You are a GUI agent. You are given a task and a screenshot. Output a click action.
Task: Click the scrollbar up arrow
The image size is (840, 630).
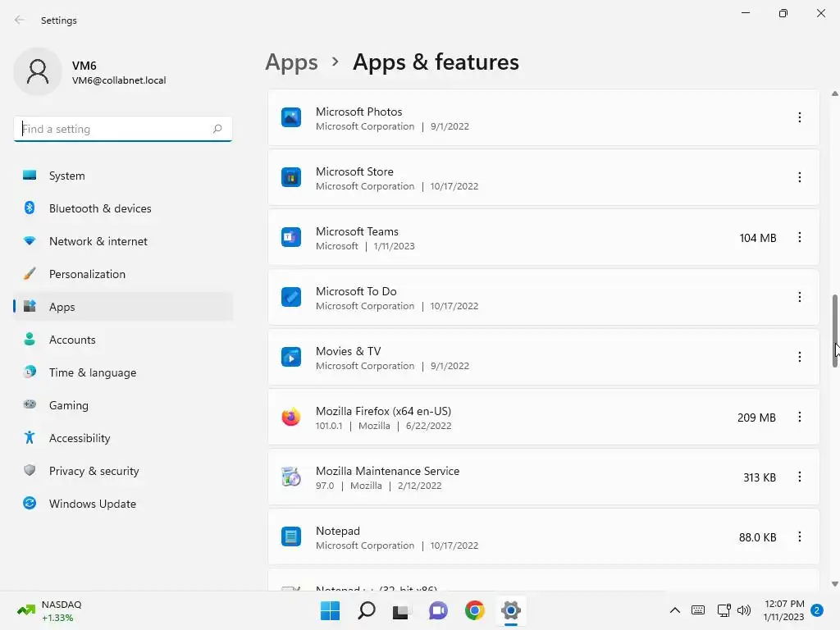(x=834, y=94)
